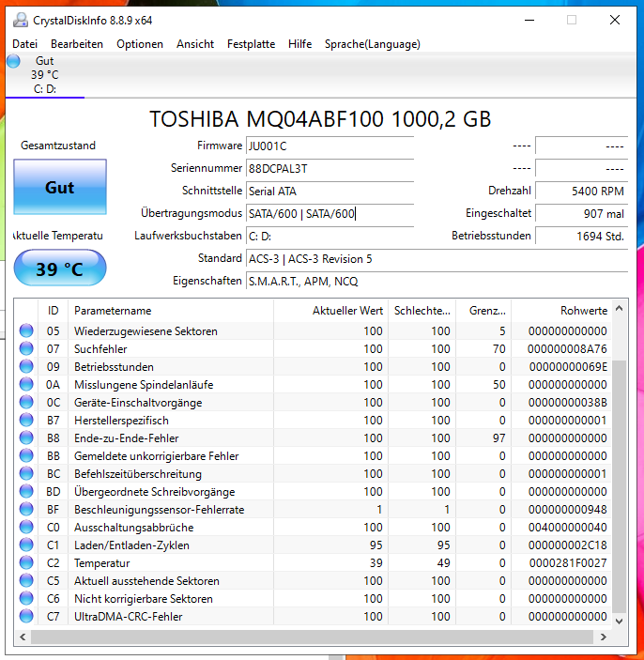Click the disk status orb above drive C: D:

pos(13,61)
